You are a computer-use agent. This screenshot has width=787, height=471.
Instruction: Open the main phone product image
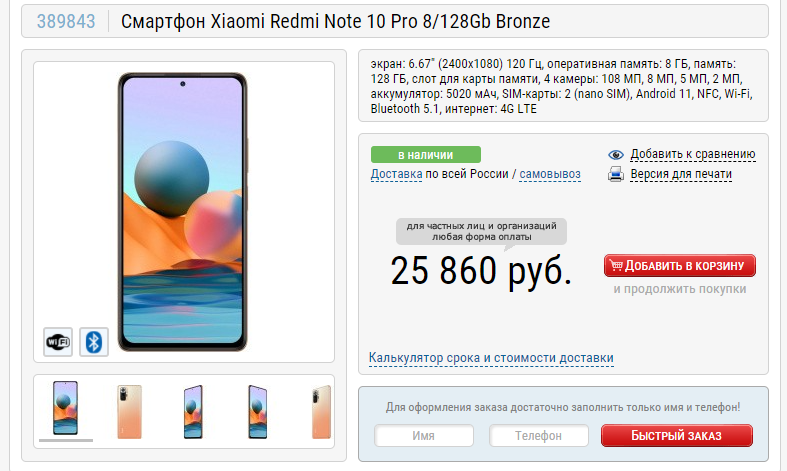183,212
